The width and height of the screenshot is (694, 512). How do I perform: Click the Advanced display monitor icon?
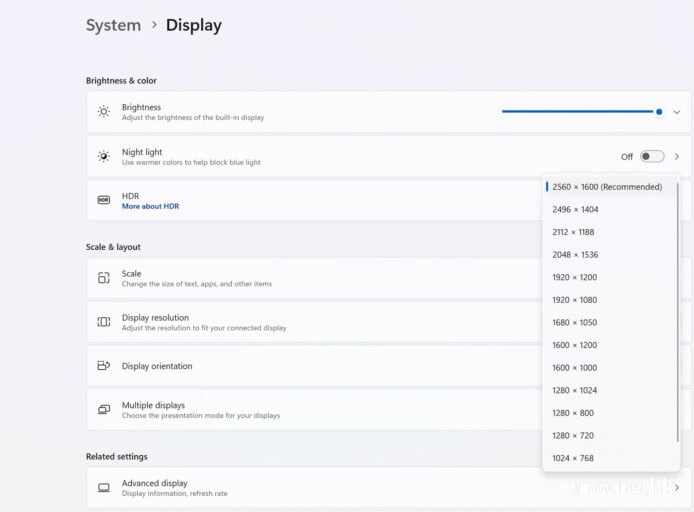point(103,488)
